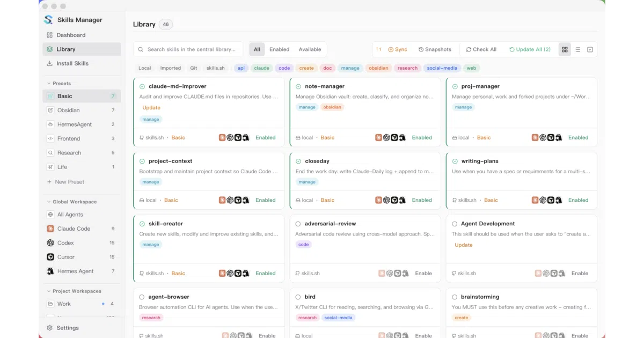The height and width of the screenshot is (338, 644).
Task: Focus the search skills input field
Action: click(x=188, y=49)
